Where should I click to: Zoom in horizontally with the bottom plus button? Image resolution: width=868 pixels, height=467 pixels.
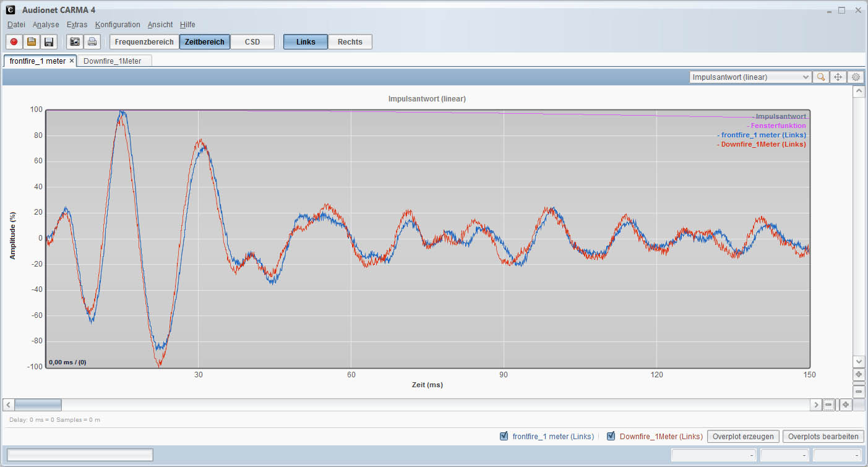[x=845, y=405]
